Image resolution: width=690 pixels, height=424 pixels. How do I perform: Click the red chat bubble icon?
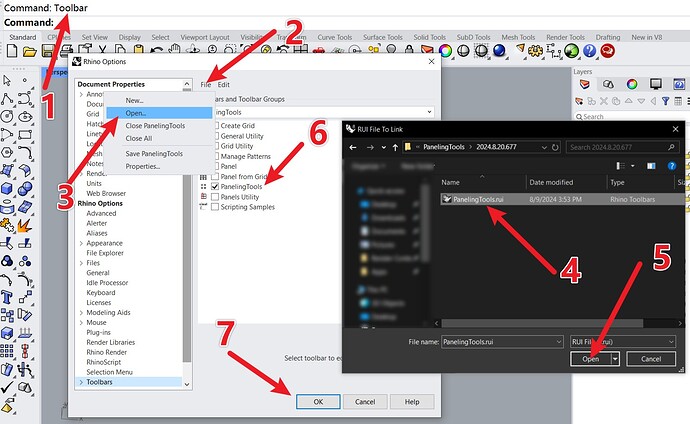(x=607, y=51)
